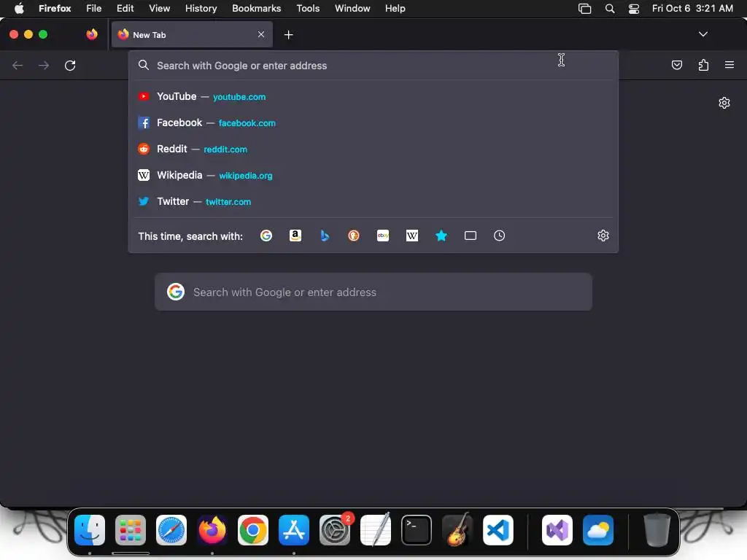Open Terminal from the dock

click(x=417, y=530)
